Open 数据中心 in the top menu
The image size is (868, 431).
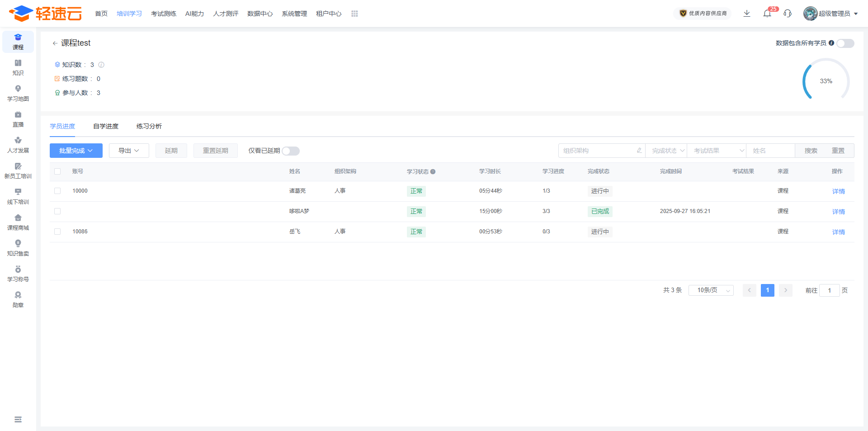260,14
